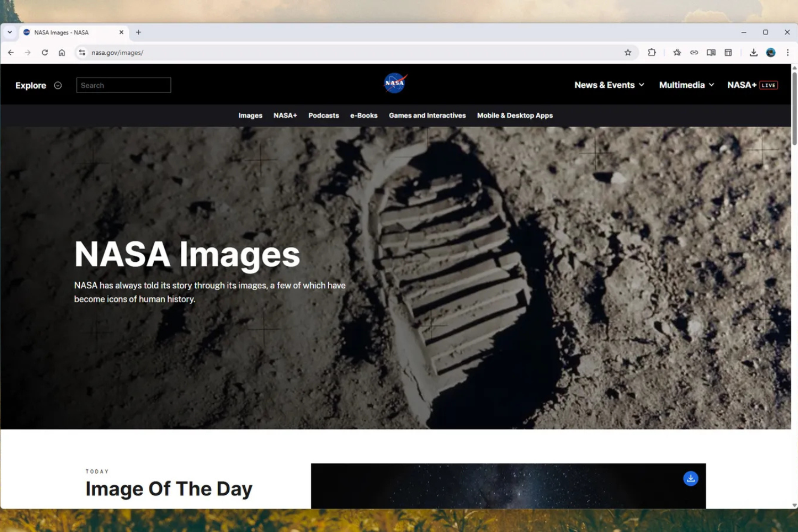Open the browser profile avatar
The height and width of the screenshot is (532, 798).
tap(771, 53)
